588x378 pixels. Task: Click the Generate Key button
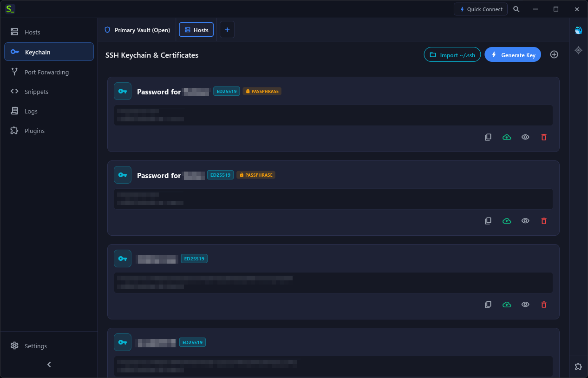pyautogui.click(x=513, y=55)
